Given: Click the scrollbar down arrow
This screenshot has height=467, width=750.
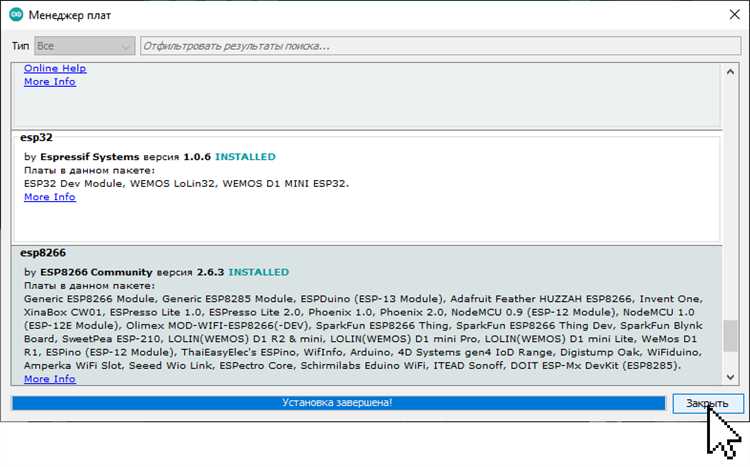Looking at the screenshot, I should [731, 377].
